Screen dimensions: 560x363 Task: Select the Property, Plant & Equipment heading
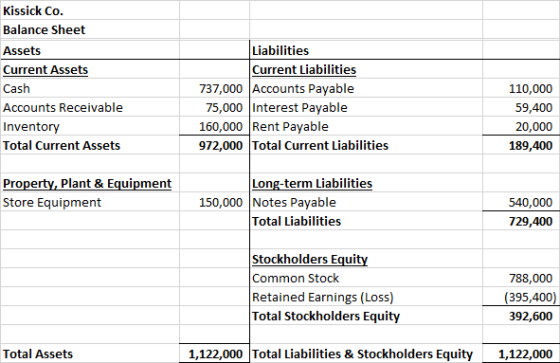pos(87,183)
